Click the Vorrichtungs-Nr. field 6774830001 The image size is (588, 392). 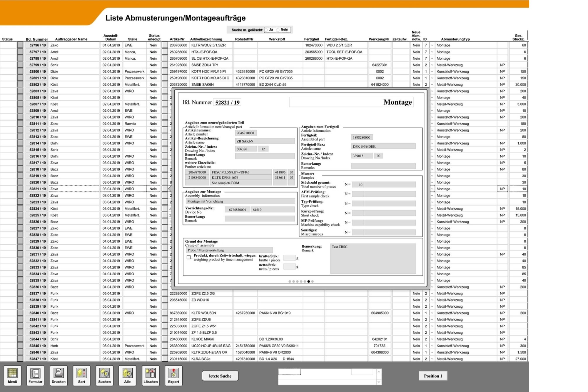coord(238,210)
